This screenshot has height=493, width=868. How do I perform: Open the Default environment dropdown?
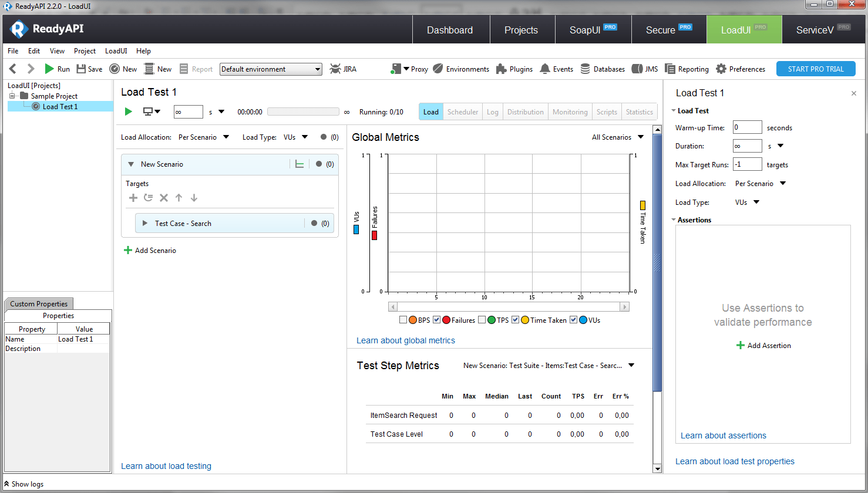click(271, 69)
